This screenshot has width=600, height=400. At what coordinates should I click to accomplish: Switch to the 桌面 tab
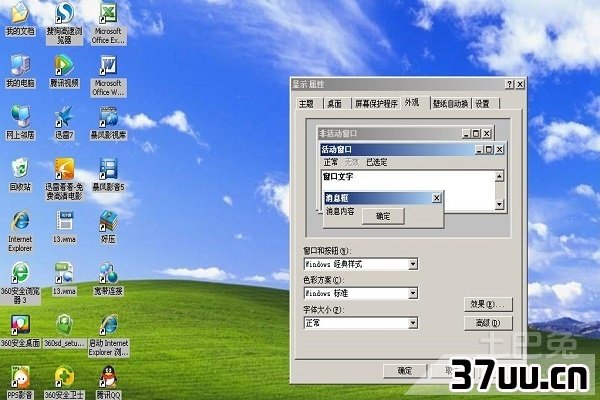[334, 104]
